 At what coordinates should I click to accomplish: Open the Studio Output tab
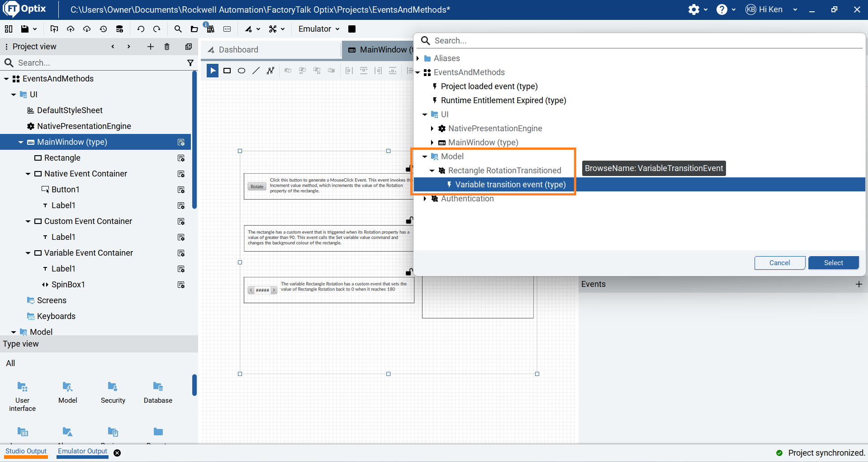coord(26,452)
